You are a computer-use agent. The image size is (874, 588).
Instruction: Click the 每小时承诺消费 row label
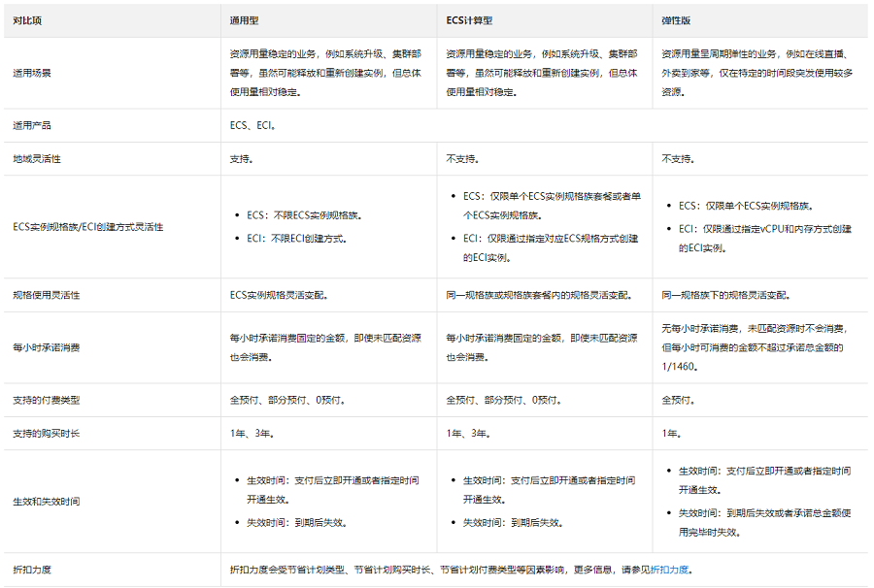click(x=47, y=347)
